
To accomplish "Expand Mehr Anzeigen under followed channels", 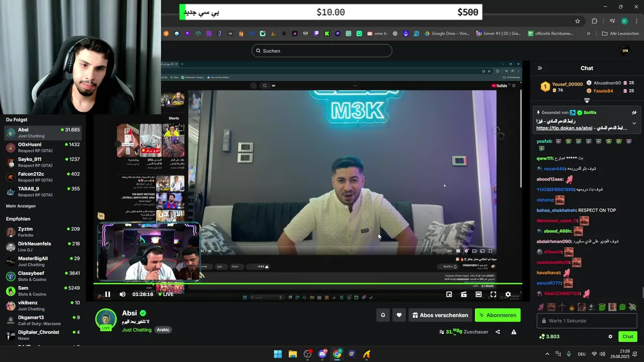I will (x=21, y=206).
